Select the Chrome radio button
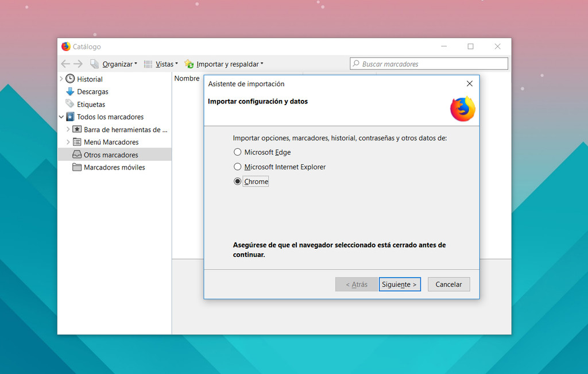Screen dimensions: 588x374 pos(237,181)
